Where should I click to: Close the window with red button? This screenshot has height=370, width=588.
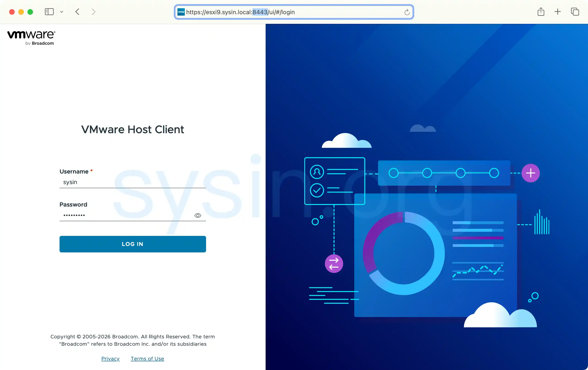(12, 12)
